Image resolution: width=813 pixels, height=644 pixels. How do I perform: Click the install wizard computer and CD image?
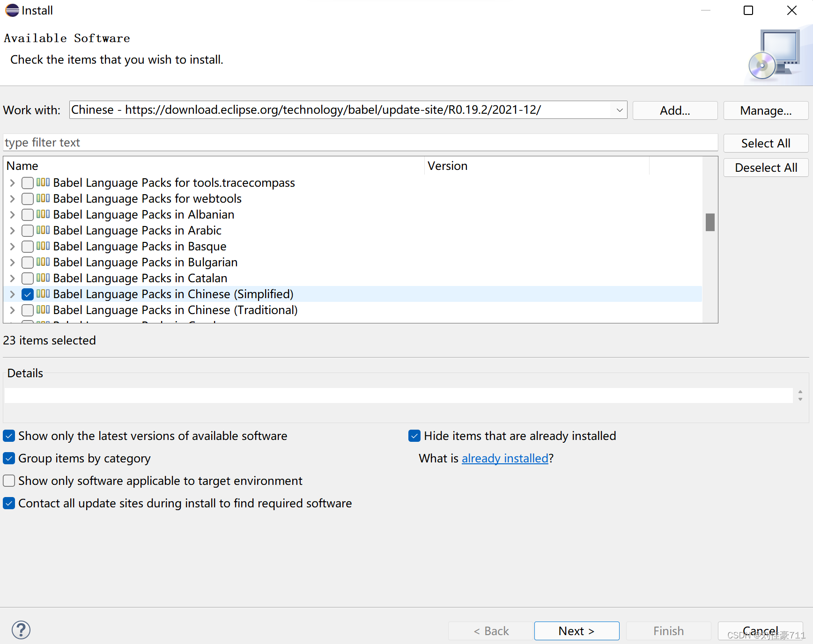click(x=776, y=55)
